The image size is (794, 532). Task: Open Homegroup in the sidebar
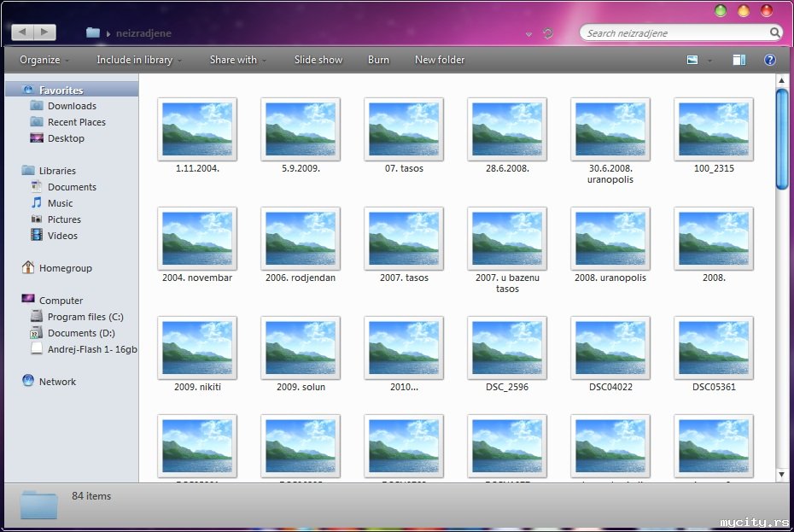click(66, 268)
